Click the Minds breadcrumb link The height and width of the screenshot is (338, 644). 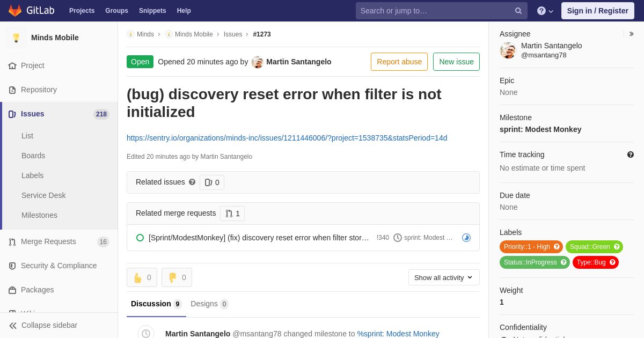click(x=145, y=34)
